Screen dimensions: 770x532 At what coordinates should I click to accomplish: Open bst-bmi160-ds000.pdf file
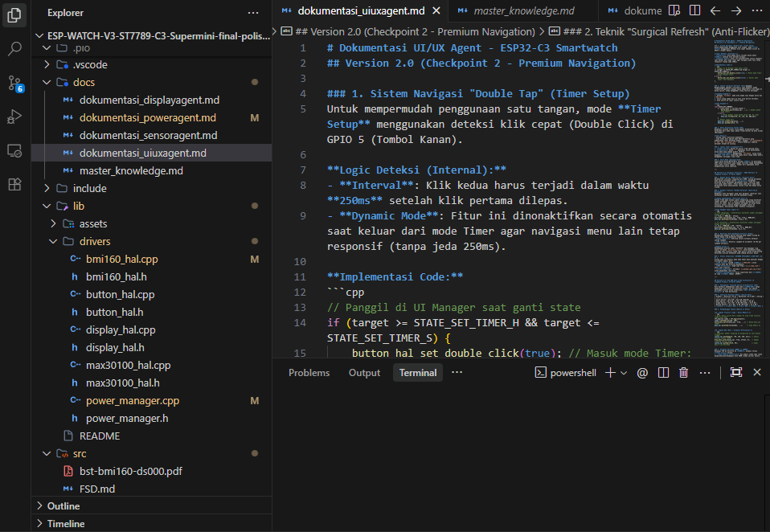tap(151, 471)
